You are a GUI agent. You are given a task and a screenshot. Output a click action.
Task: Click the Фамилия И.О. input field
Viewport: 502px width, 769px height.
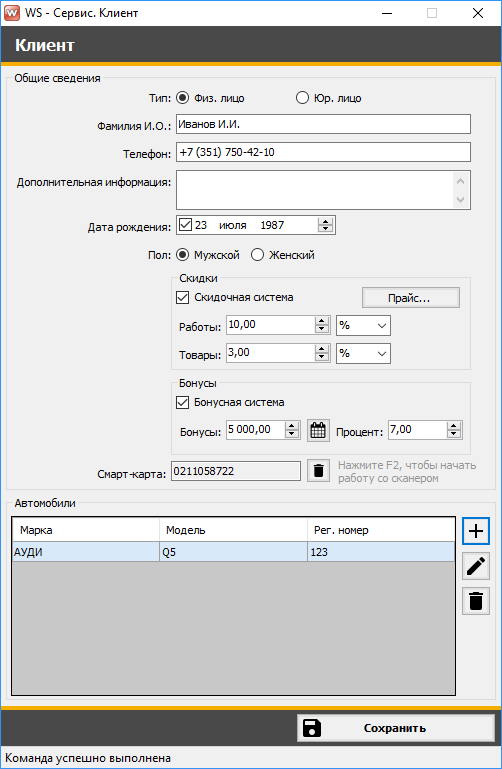click(324, 124)
